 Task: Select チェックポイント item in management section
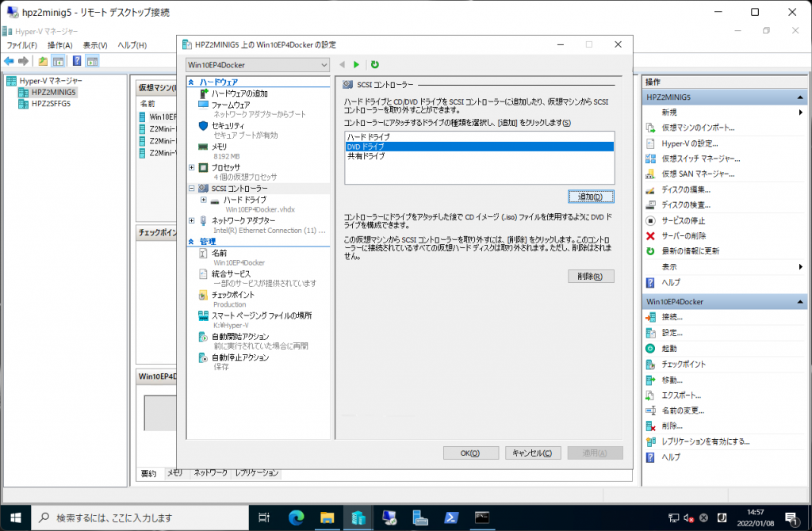233,295
